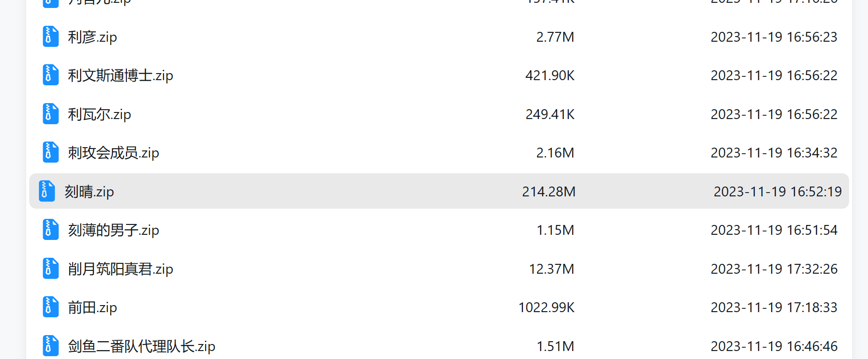Viewport: 868px width, 359px height.
Task: Click the zip icon beside 利彦.zip
Action: (x=51, y=37)
